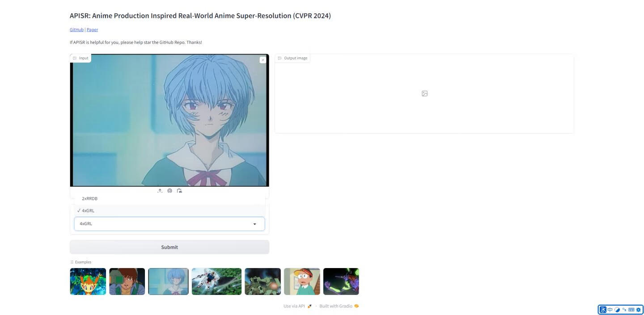
Task: Select the webcam capture icon
Action: click(x=169, y=191)
